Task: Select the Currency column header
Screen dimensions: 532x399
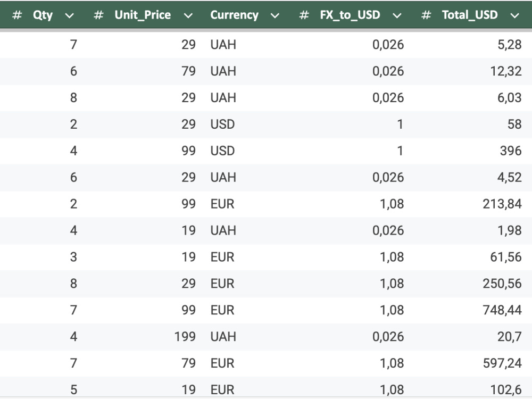Action: (x=235, y=15)
